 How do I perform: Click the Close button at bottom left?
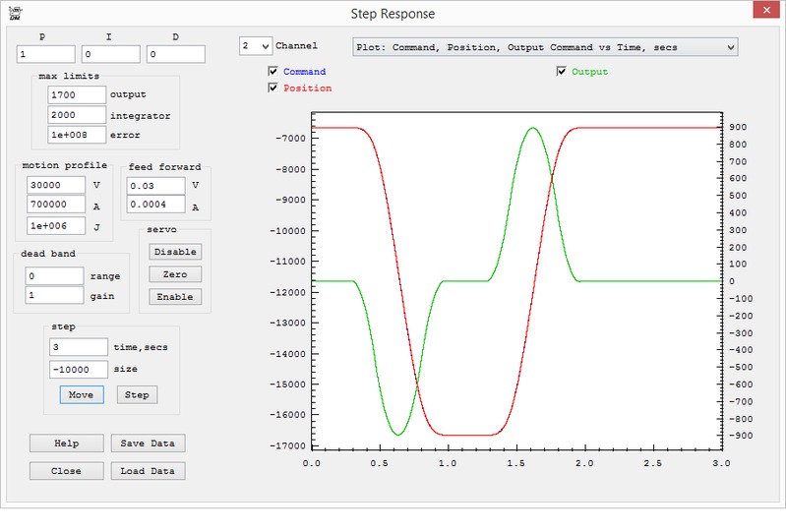pos(66,471)
